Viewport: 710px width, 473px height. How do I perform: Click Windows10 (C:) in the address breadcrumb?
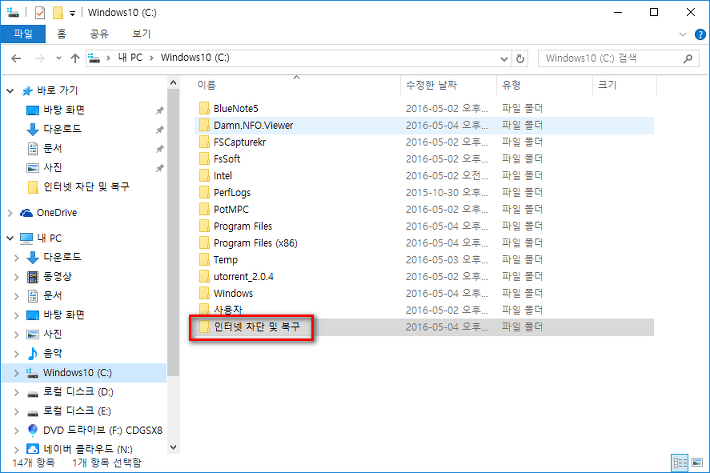[195, 57]
